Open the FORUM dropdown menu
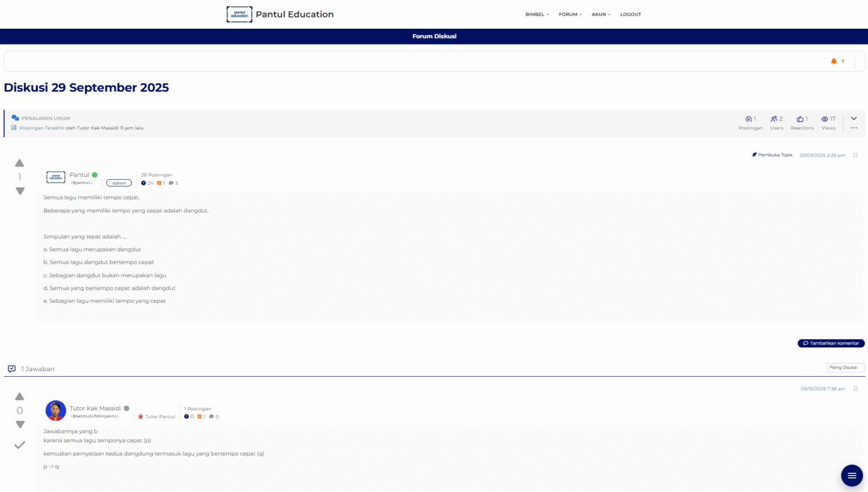Viewport: 868px width, 492px height. (570, 15)
